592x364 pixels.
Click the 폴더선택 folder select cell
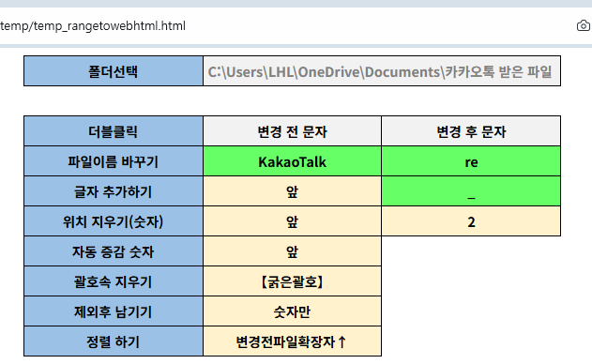[114, 71]
